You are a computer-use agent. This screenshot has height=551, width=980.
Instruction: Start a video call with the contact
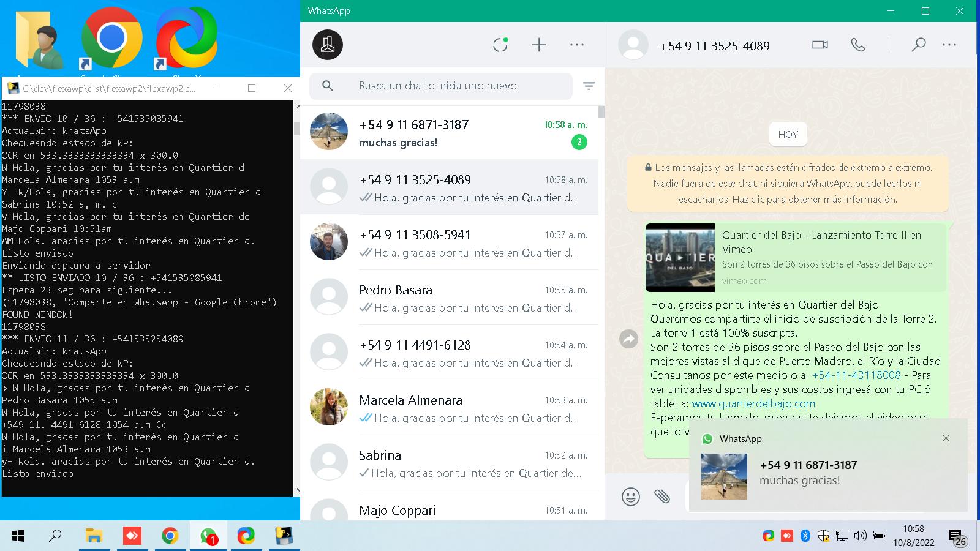coord(820,45)
